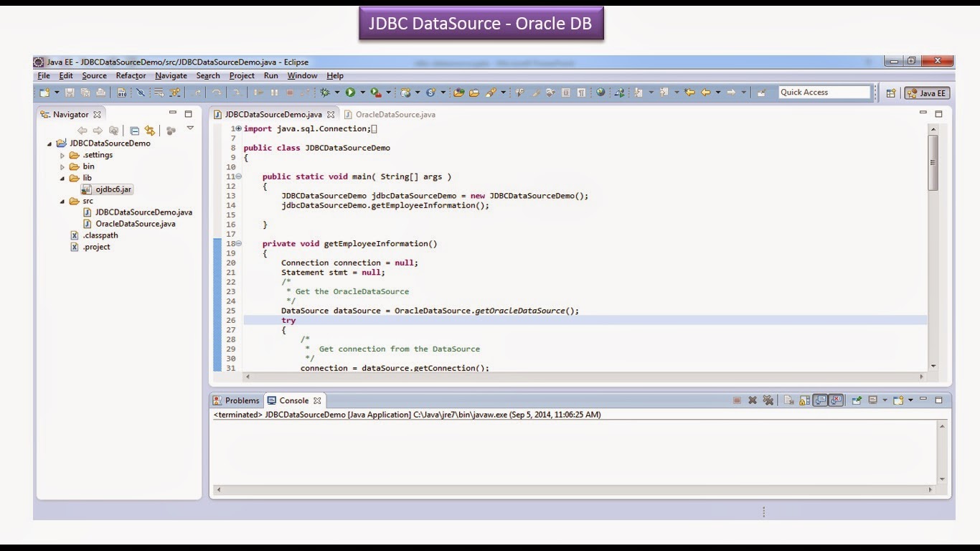The image size is (980, 551).
Task: Click the Open Type folder icon
Action: coord(458,93)
